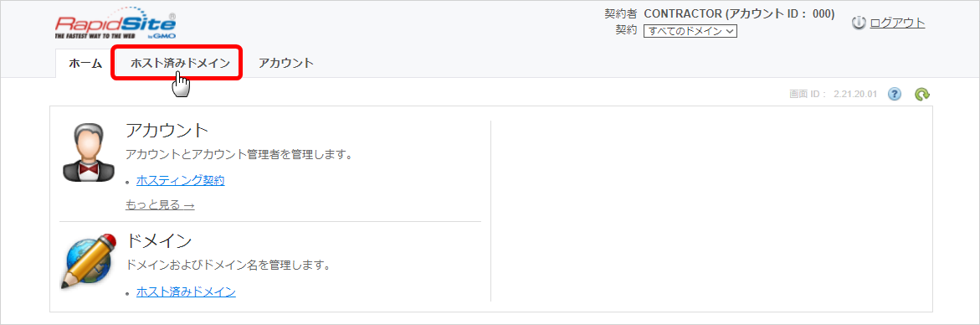Click the アカウント section heading

click(167, 131)
